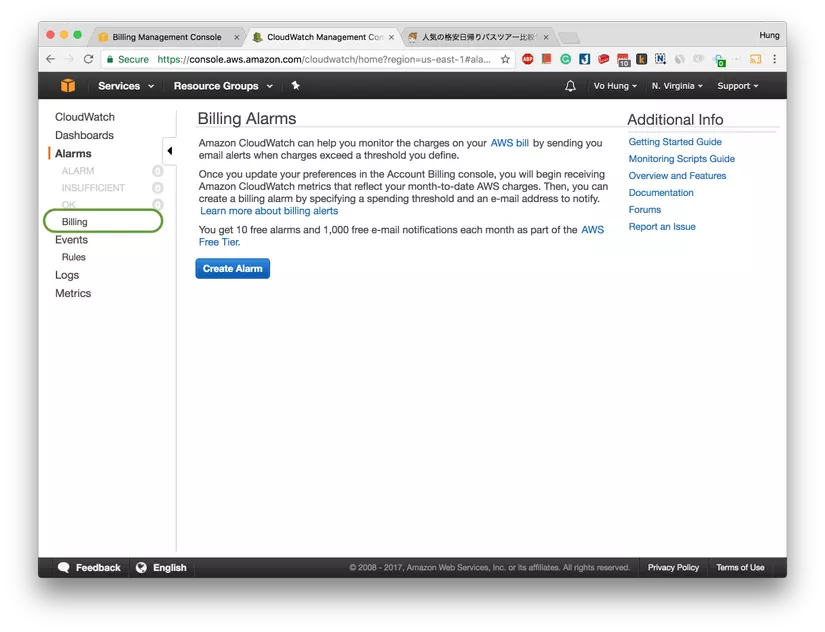
Task: Open the Terms of Use link
Action: (x=740, y=567)
